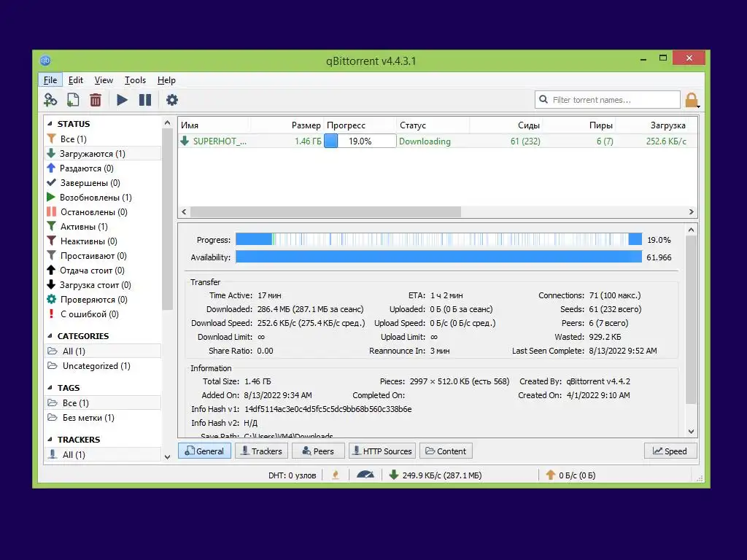Click the magnifier icon in filter box
The image size is (747, 560).
pos(543,99)
